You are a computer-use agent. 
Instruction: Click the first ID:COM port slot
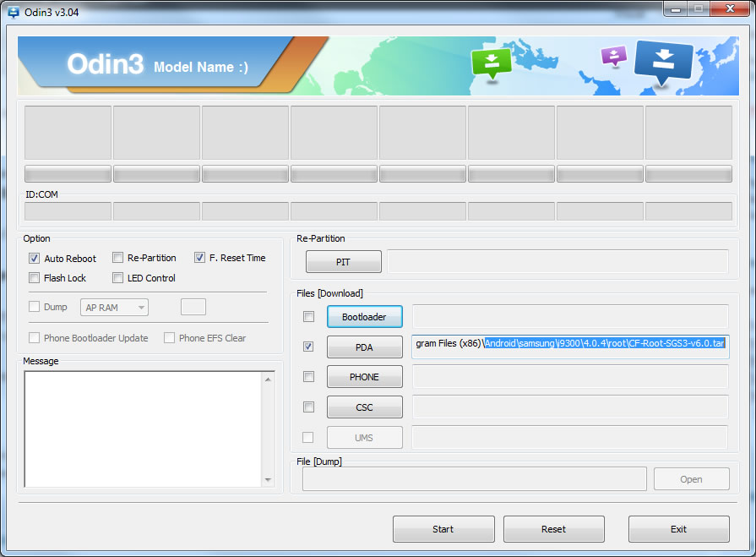coord(68,211)
